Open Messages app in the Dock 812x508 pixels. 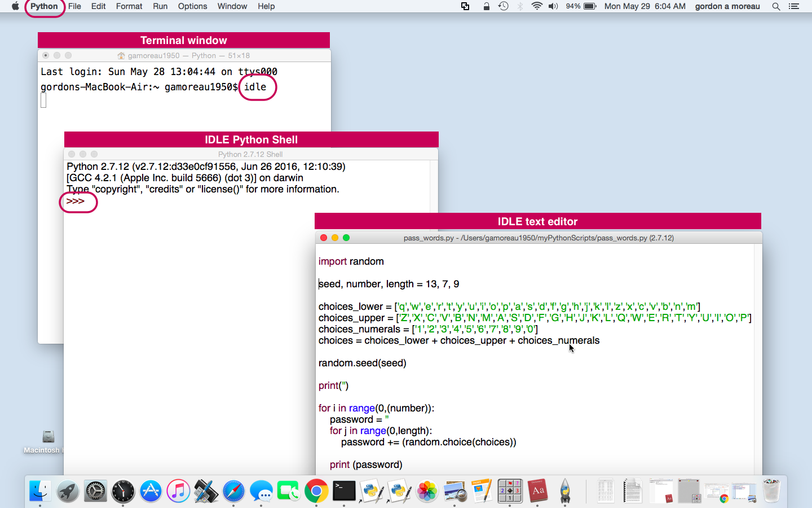click(x=261, y=491)
